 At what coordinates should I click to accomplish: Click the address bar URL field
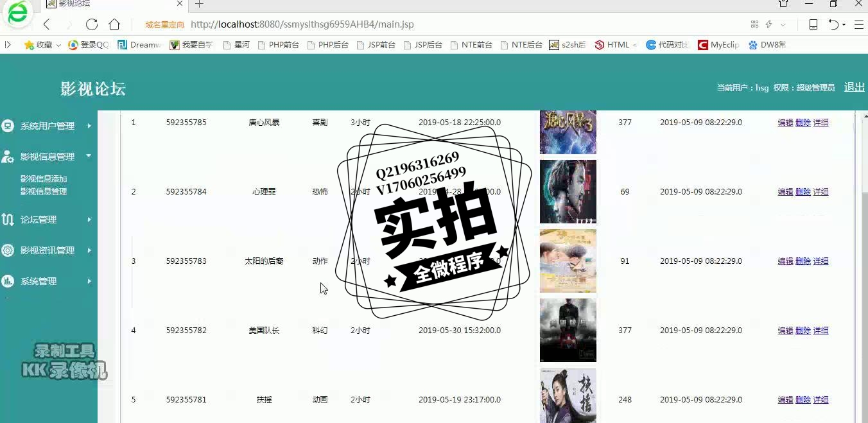pos(302,24)
